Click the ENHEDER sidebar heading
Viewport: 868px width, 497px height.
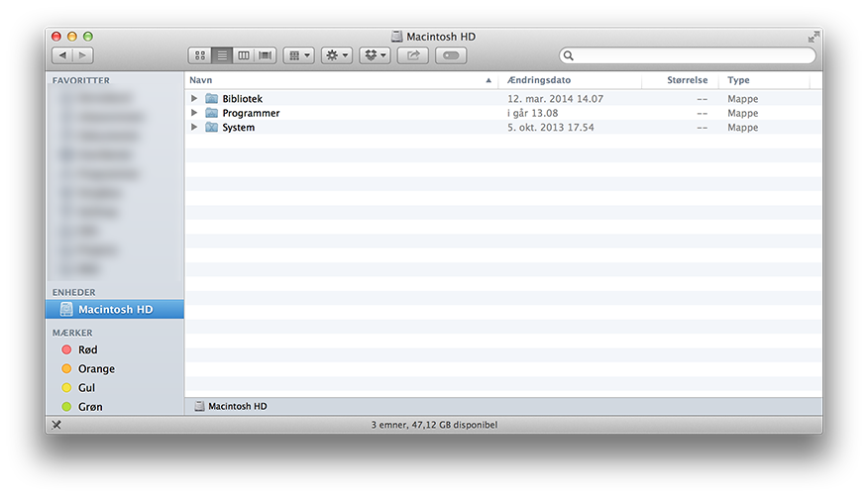click(73, 292)
